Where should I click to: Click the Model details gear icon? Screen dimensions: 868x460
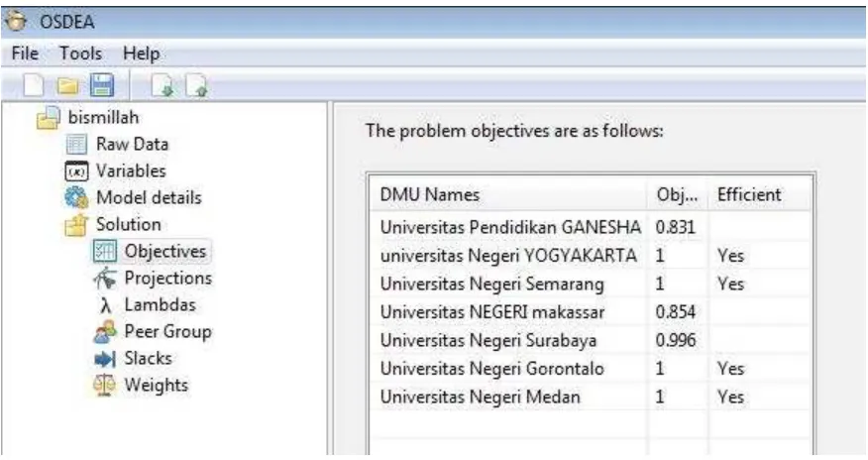click(x=76, y=197)
